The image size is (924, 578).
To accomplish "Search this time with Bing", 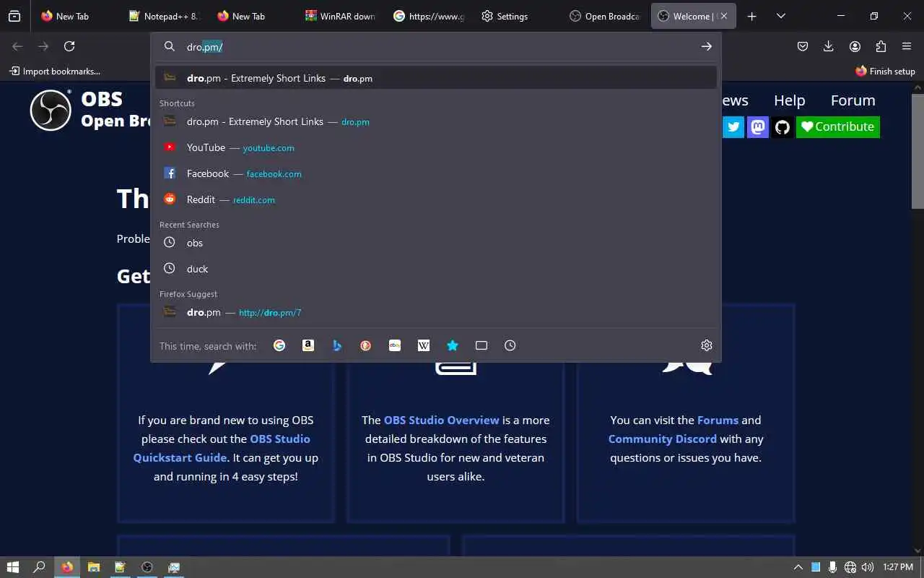I will tap(337, 345).
